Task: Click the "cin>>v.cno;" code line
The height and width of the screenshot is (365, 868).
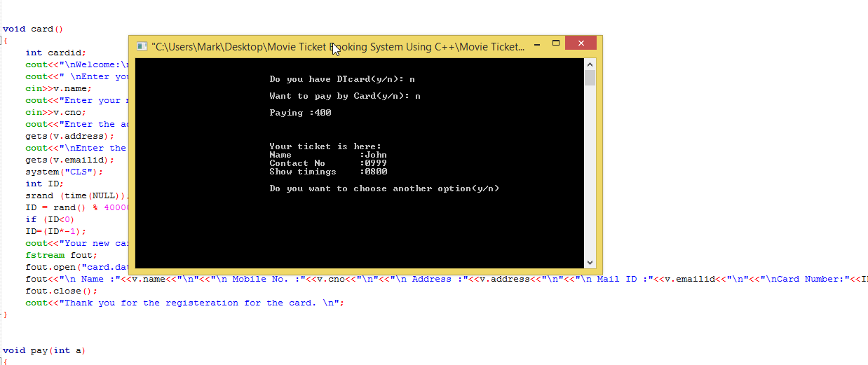Action: [x=55, y=112]
